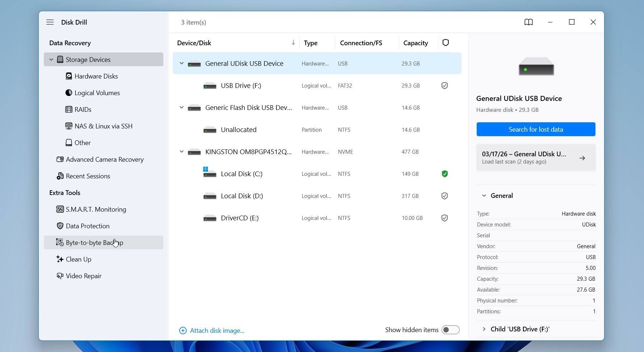Open Video Repair in Extra Tools
Viewport: 644px width, 352px height.
coord(84,276)
